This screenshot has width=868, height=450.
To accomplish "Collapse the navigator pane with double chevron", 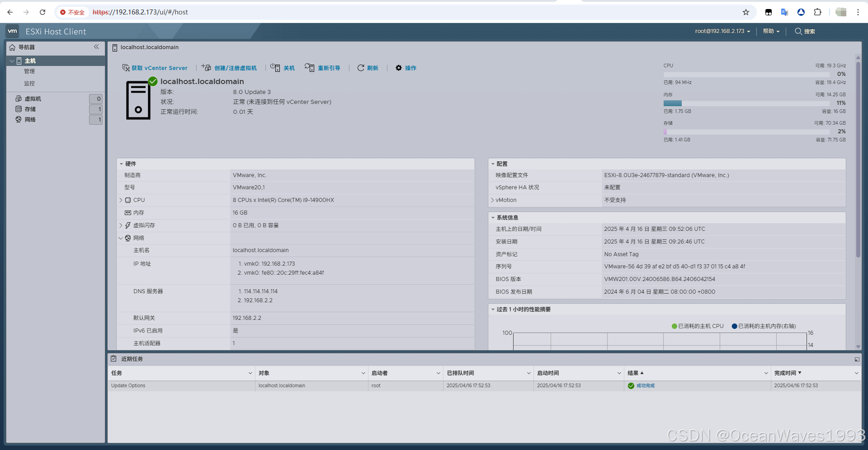I will pos(96,47).
